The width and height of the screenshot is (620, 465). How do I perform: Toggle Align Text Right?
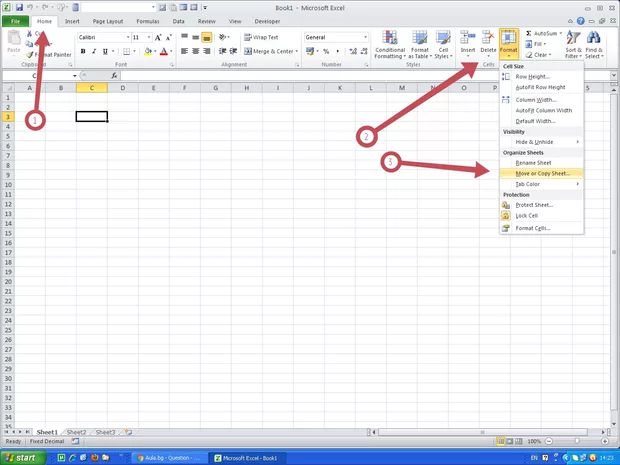[x=206, y=51]
